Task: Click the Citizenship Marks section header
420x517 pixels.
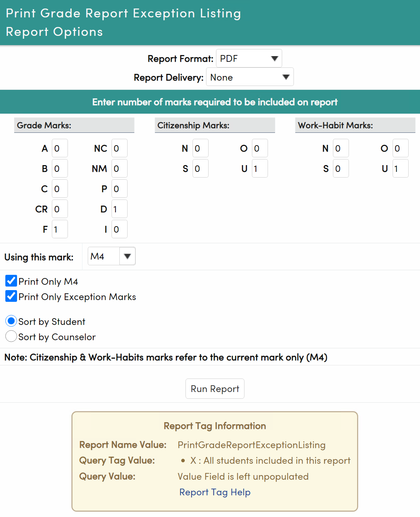Action: point(215,125)
